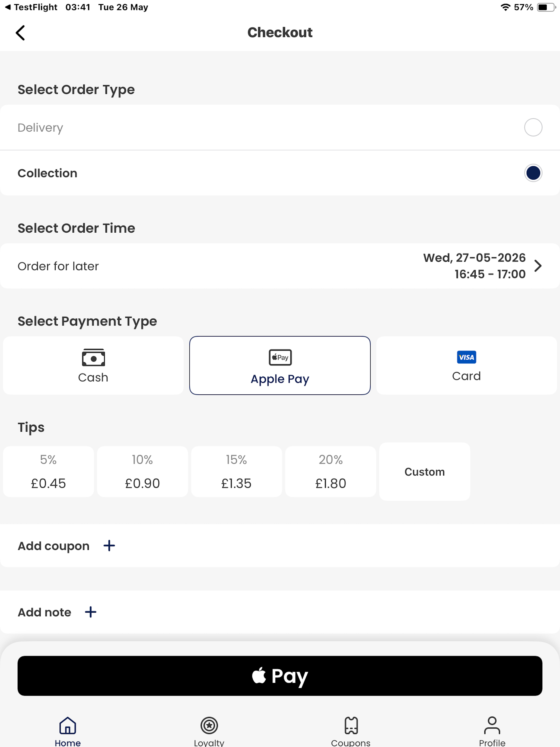Select the 15% tip of £1.35
The width and height of the screenshot is (560, 747).
pos(236,471)
